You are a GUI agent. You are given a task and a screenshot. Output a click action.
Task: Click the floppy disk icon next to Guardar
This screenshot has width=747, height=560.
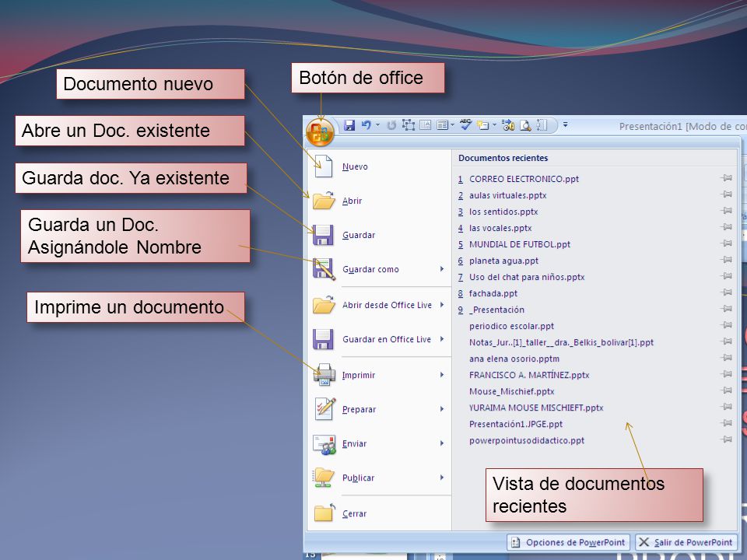click(x=323, y=235)
